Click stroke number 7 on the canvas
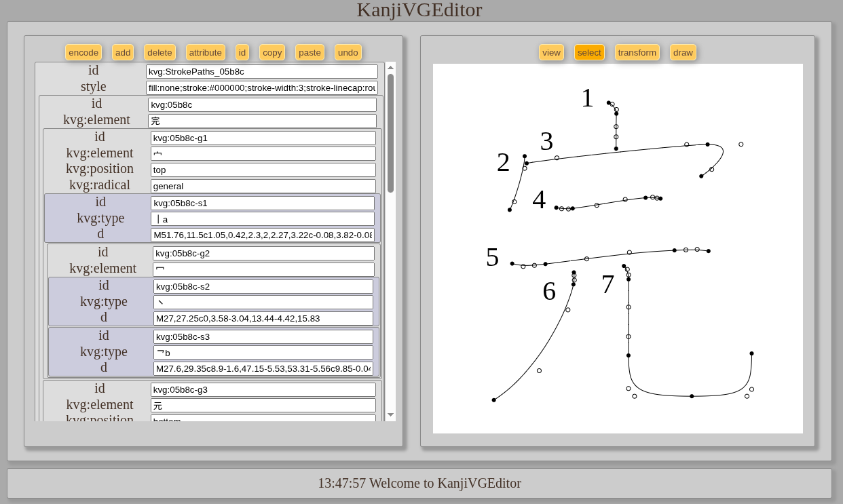Image resolution: width=843 pixels, height=504 pixels. tap(607, 284)
